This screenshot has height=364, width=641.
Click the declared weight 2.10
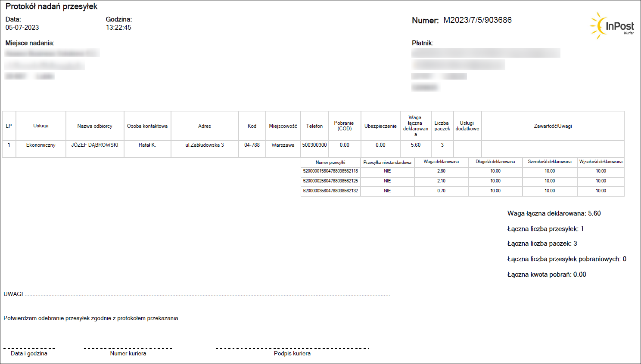(x=441, y=181)
